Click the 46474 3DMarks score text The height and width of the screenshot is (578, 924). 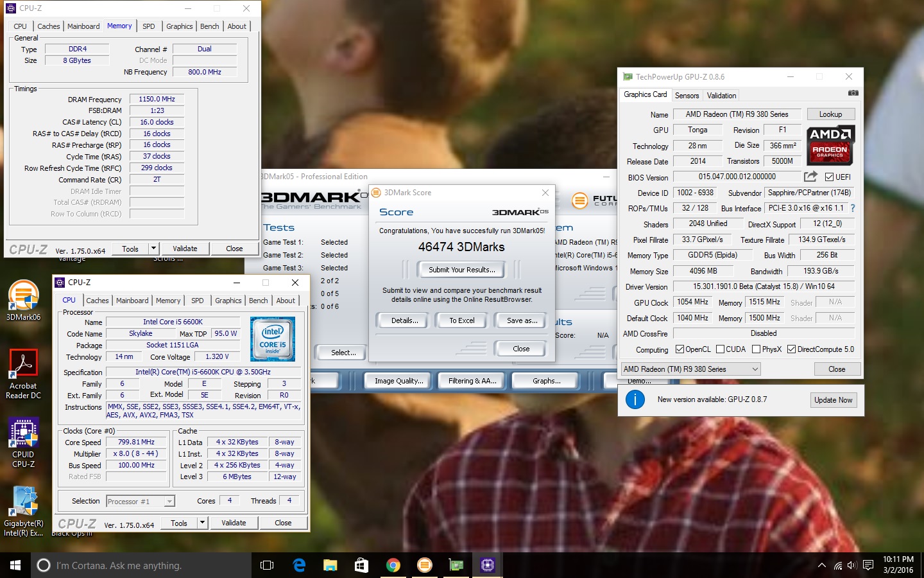coord(461,247)
